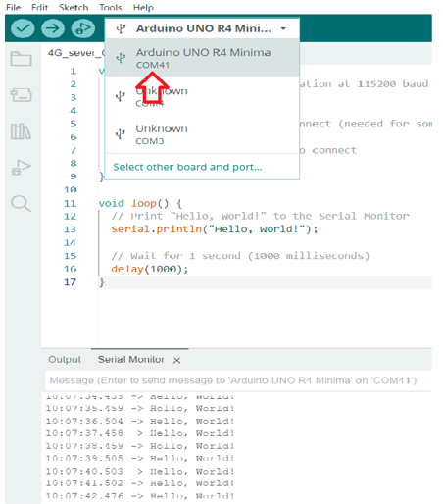Click Select other board and port link
Viewport: 443px width, 504px height.
click(x=187, y=167)
